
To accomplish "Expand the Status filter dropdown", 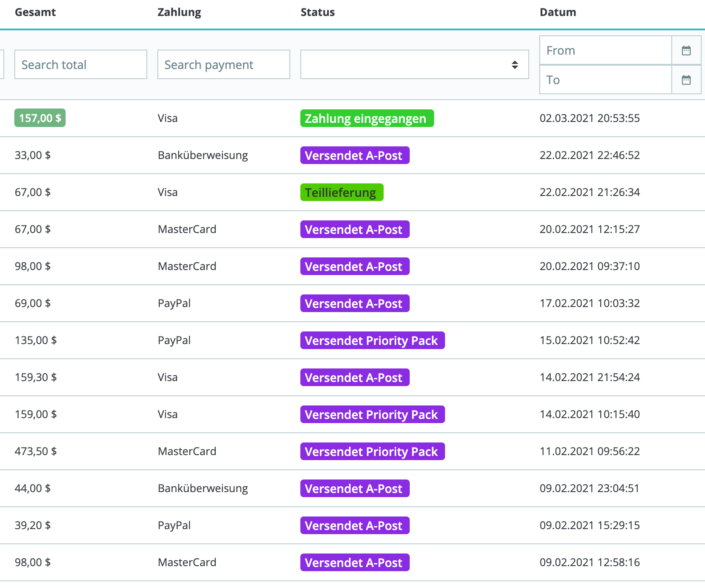I will [x=414, y=64].
